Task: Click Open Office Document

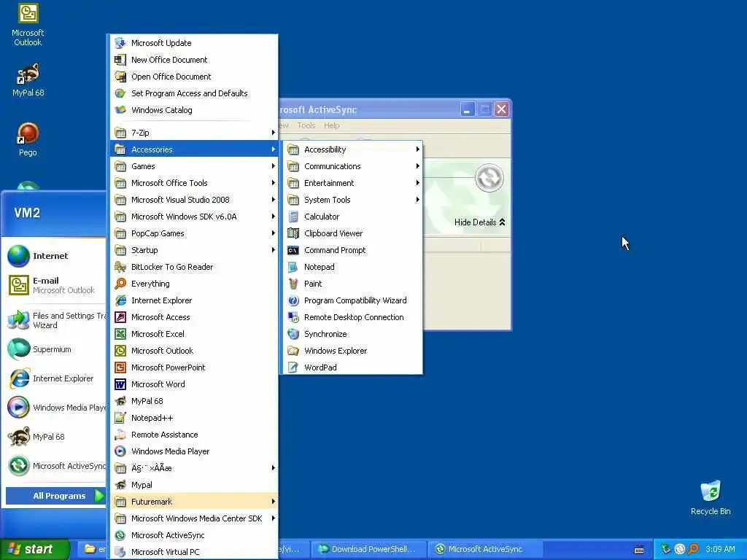Action: pyautogui.click(x=194, y=76)
